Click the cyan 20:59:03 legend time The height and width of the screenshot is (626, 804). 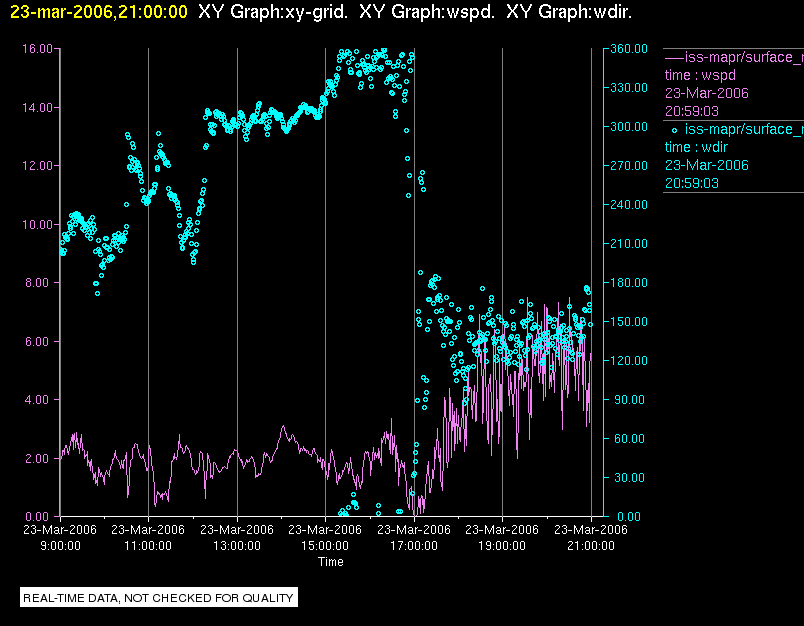(x=692, y=183)
